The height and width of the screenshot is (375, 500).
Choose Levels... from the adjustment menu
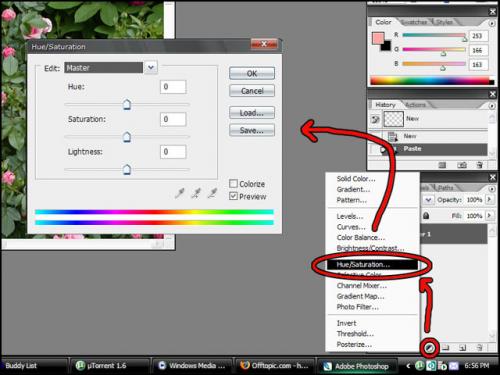coord(350,217)
